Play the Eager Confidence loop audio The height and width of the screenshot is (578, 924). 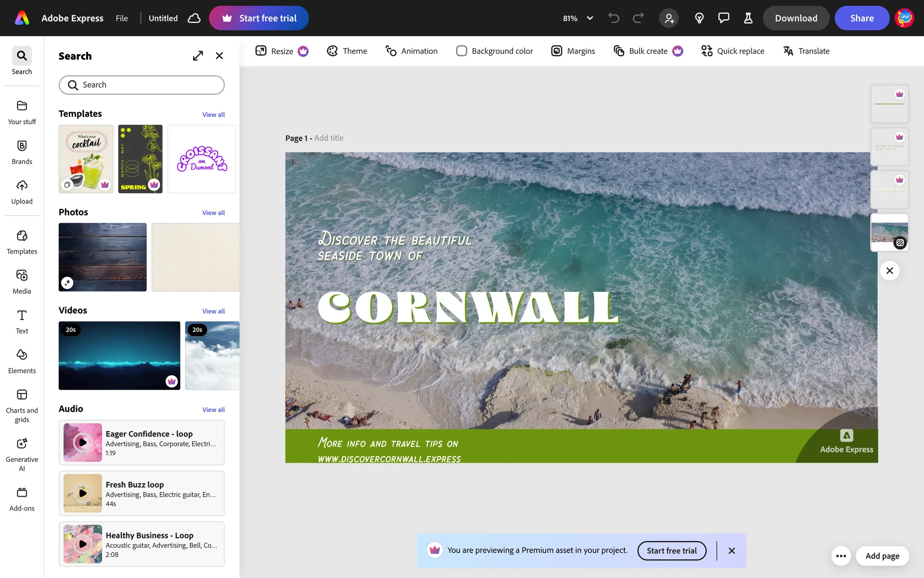(x=83, y=442)
